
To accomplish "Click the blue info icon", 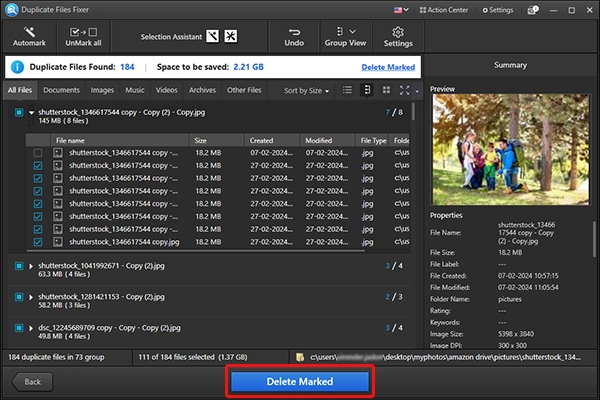I will coord(17,67).
